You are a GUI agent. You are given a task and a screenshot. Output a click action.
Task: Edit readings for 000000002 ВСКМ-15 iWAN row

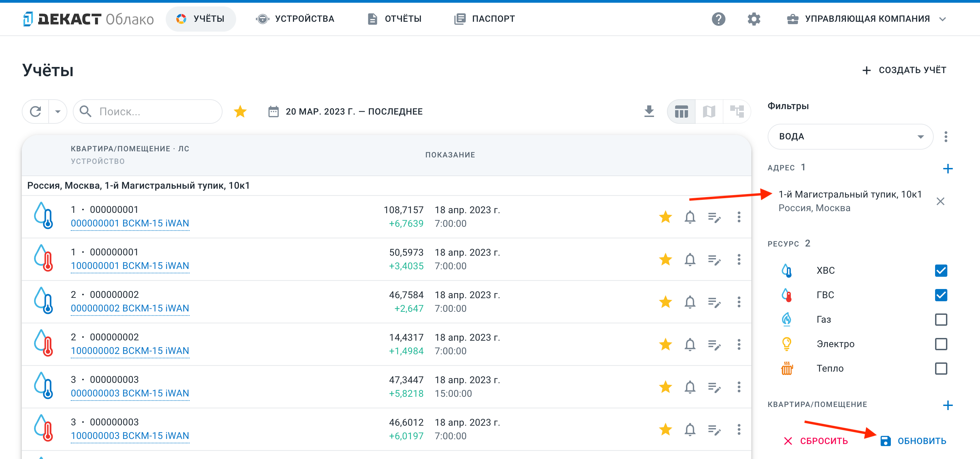[714, 303]
